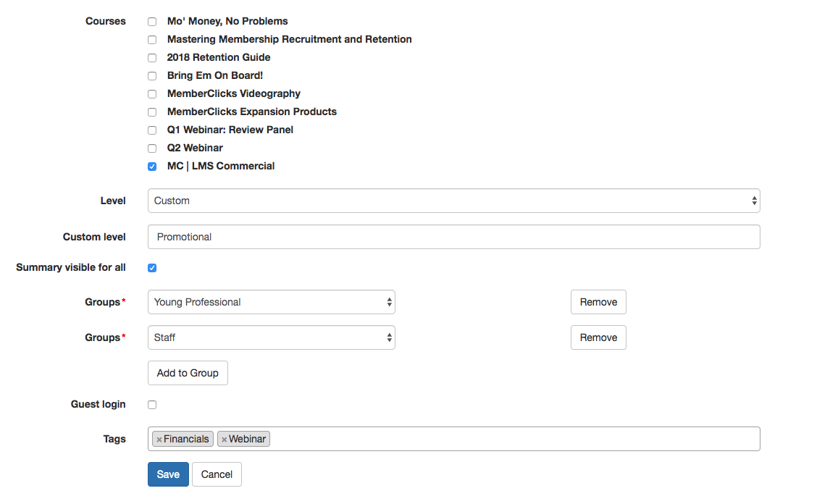Image resolution: width=830 pixels, height=504 pixels.
Task: Enable Mastering Membership Recruitment and Retention course
Action: 152,40
